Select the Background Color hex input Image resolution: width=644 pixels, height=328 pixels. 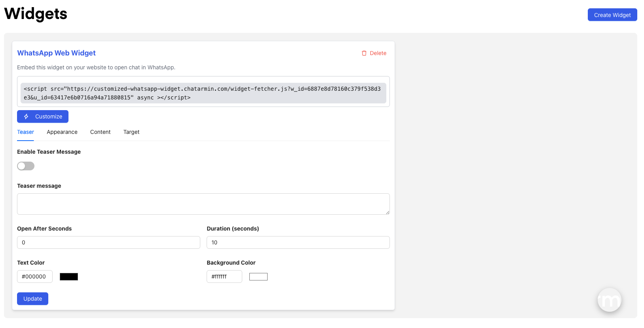tap(224, 277)
